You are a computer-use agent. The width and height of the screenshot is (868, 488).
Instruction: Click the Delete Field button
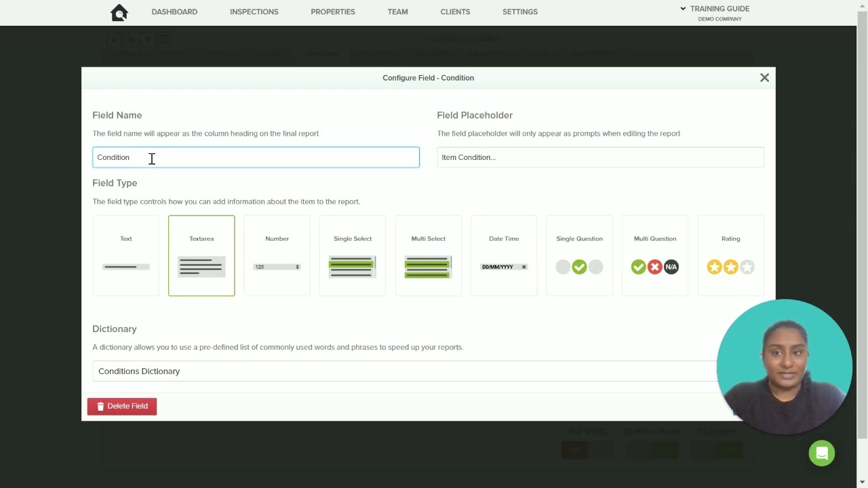[x=122, y=406]
